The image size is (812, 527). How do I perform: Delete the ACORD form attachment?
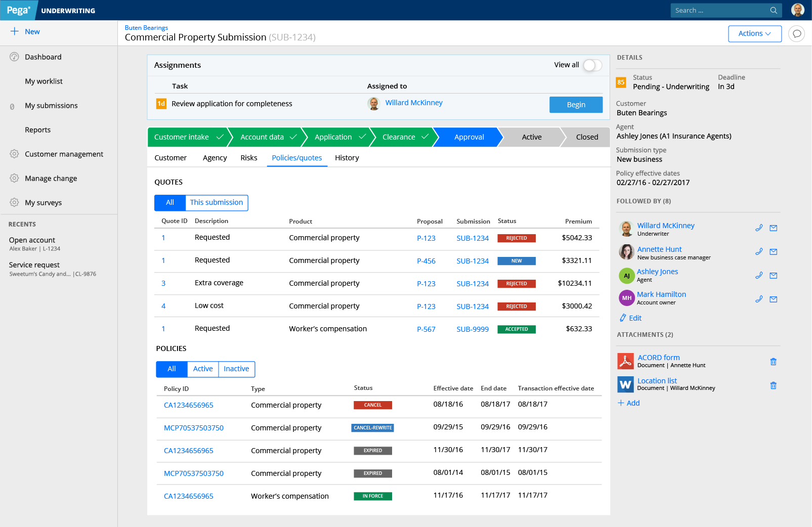click(x=773, y=362)
